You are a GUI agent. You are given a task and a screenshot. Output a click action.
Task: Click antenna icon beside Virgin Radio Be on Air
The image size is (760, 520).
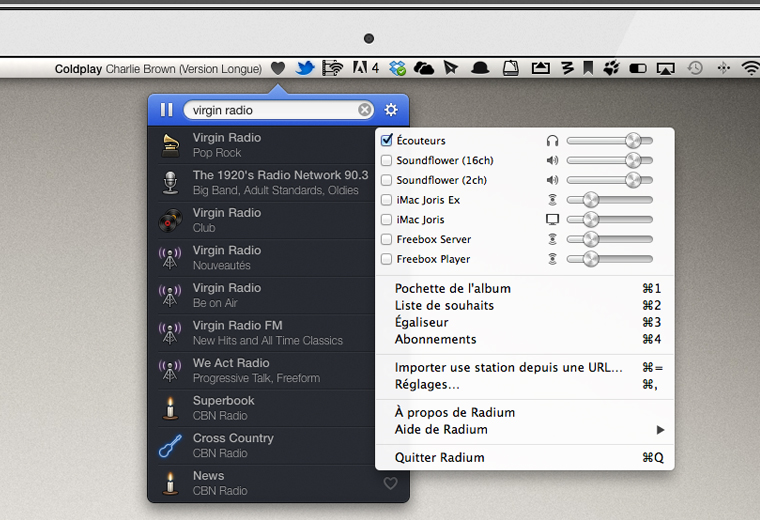pyautogui.click(x=170, y=296)
